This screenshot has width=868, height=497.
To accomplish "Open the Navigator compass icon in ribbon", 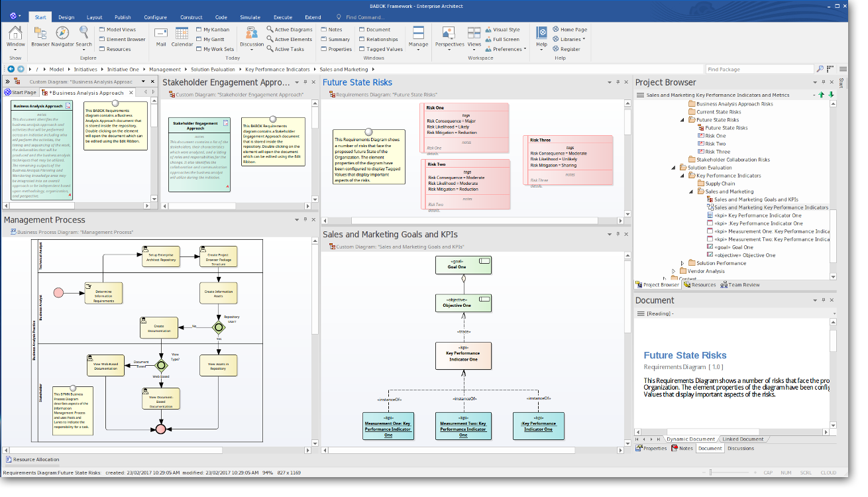I will click(x=62, y=34).
